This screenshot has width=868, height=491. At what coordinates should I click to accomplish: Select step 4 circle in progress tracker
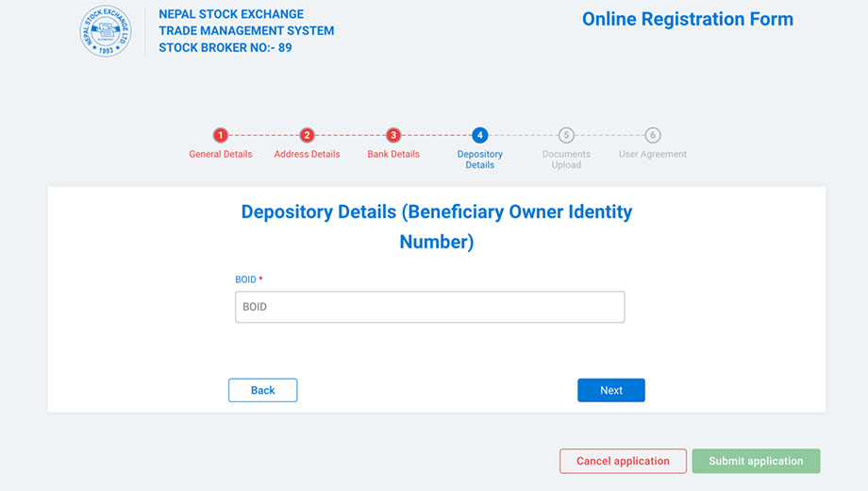coord(479,135)
